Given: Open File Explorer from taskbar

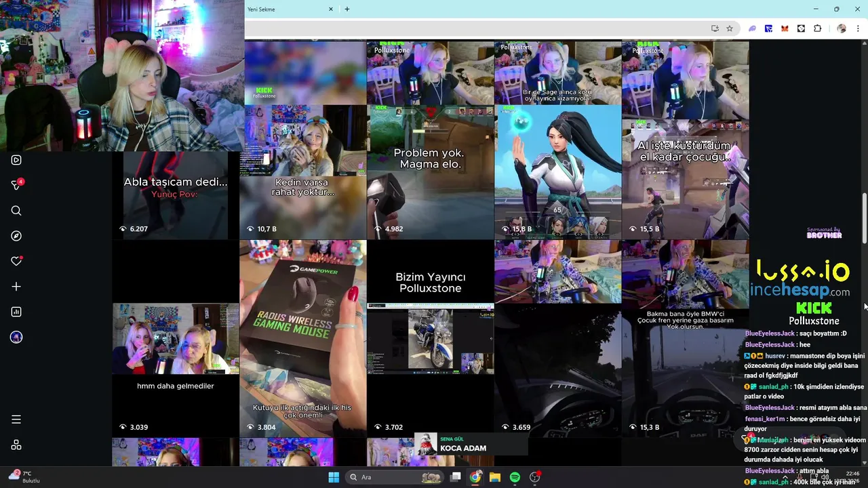Looking at the screenshot, I should (495, 477).
